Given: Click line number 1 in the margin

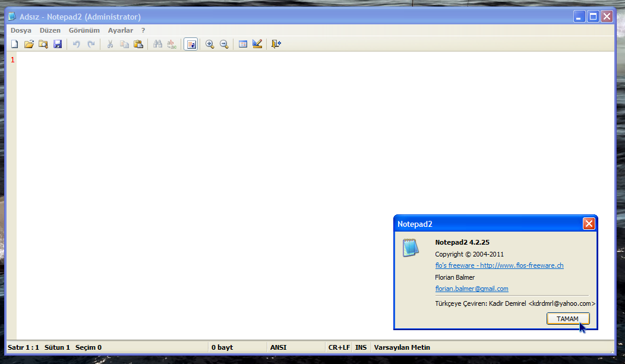Looking at the screenshot, I should [x=12, y=60].
